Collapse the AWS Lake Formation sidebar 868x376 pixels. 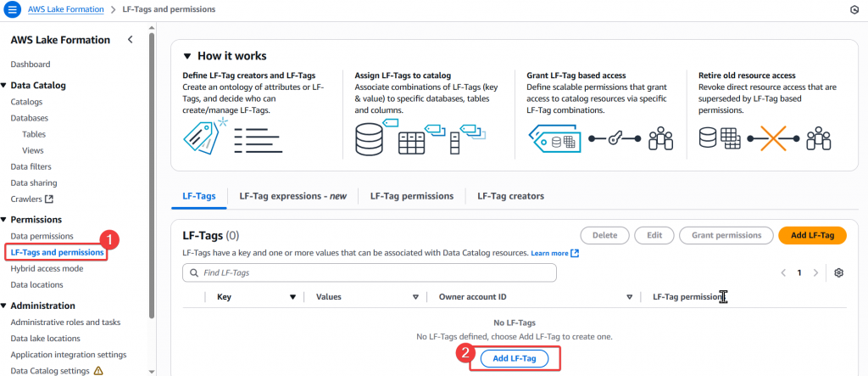click(130, 40)
